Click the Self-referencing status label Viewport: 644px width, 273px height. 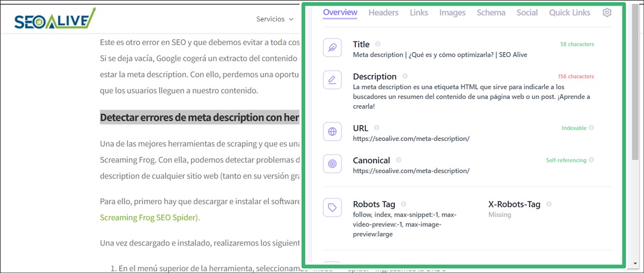(566, 160)
